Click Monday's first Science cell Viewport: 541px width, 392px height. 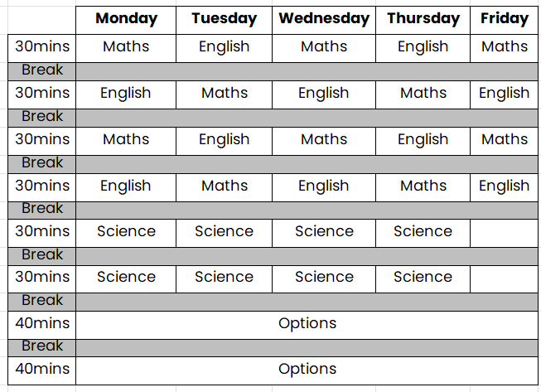[126, 231]
